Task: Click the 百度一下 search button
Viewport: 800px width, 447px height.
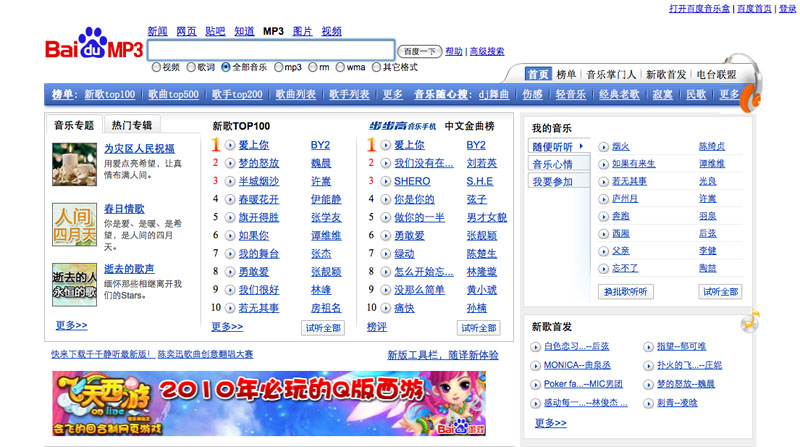Action: click(419, 52)
